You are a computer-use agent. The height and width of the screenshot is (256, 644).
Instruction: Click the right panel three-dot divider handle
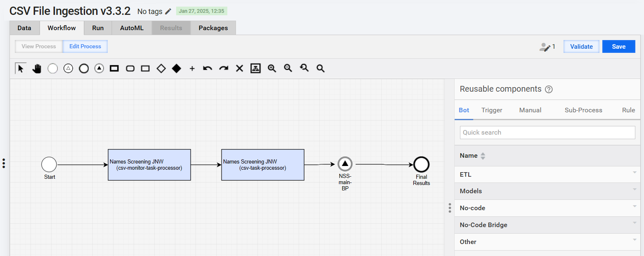coord(450,208)
